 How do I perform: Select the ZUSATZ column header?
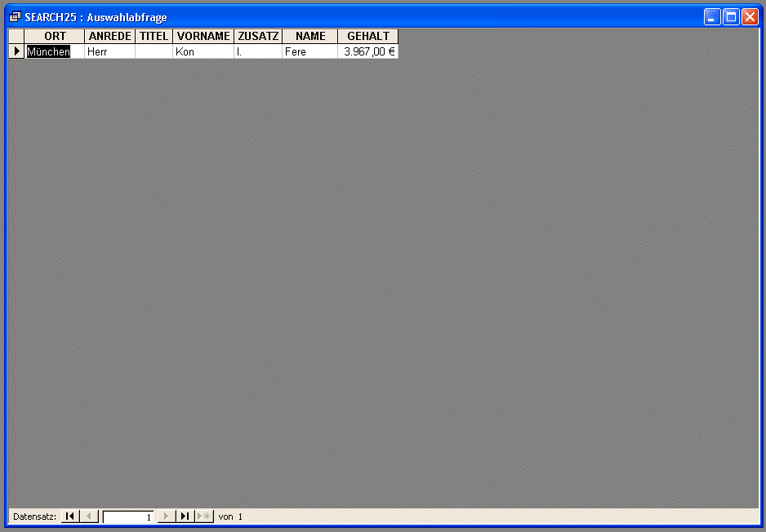coord(258,36)
